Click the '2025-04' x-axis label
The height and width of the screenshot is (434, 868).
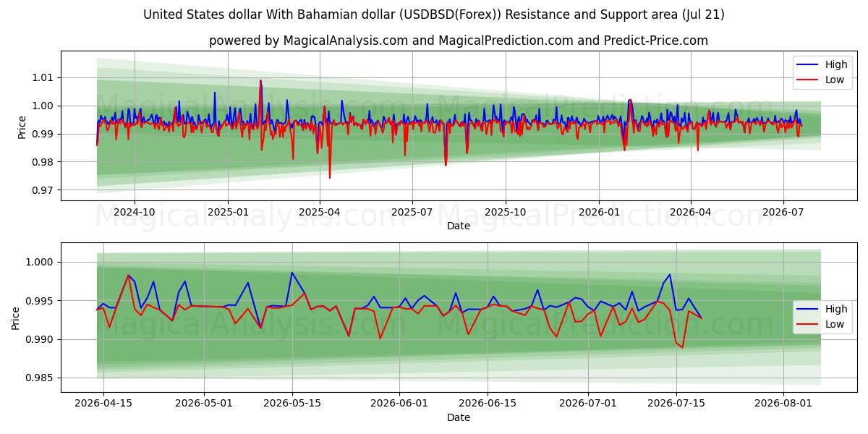(320, 213)
